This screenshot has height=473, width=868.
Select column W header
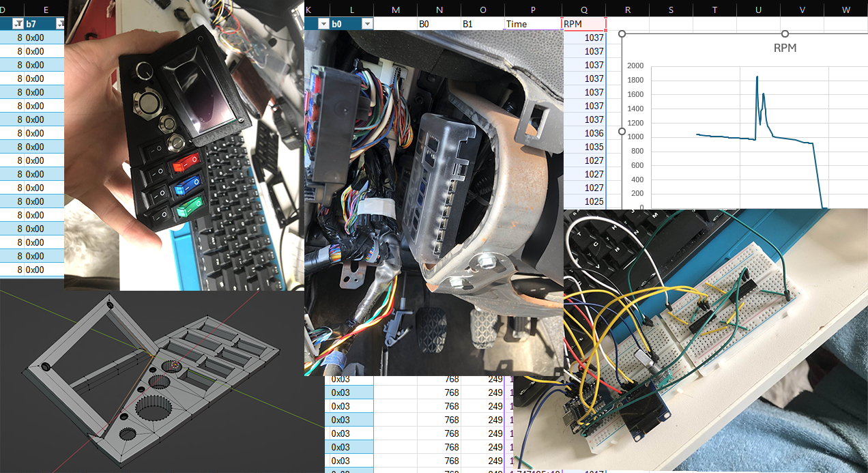846,10
